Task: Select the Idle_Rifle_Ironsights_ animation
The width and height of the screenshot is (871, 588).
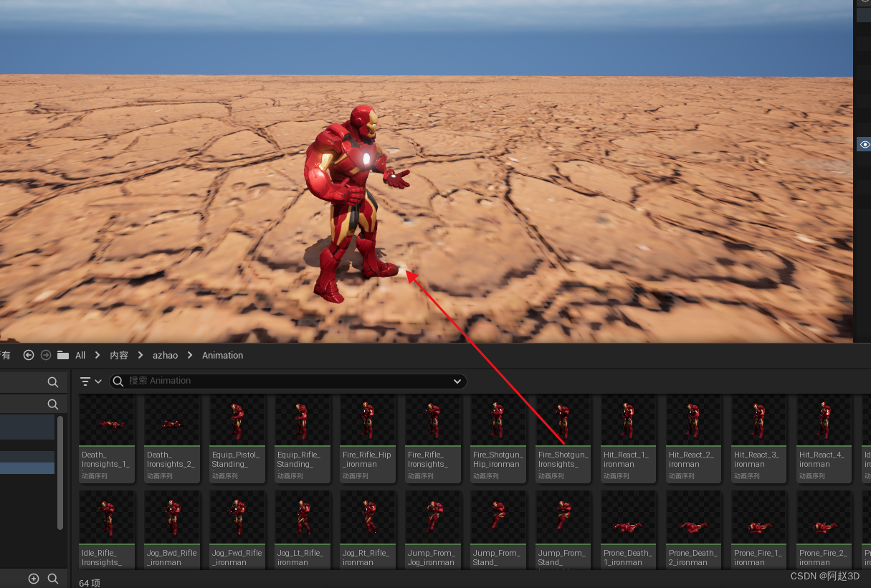Action: tap(107, 530)
